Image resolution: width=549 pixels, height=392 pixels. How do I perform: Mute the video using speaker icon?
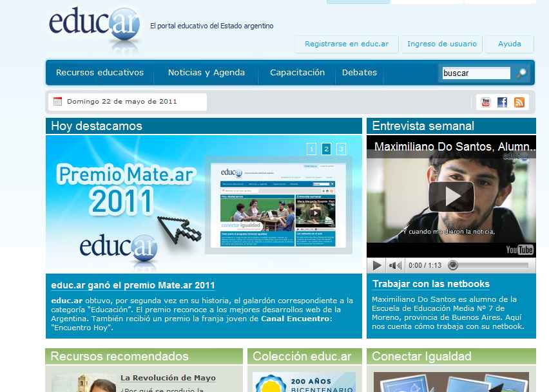(395, 265)
